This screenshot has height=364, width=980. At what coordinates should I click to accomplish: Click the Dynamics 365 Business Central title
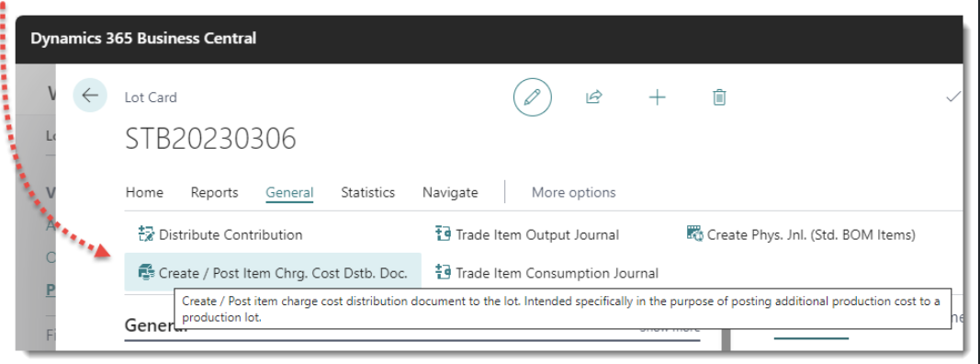pos(143,39)
